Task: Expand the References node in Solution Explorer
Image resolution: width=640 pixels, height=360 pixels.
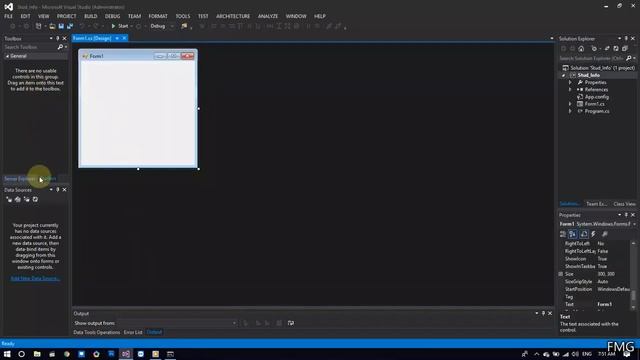Action: point(570,90)
